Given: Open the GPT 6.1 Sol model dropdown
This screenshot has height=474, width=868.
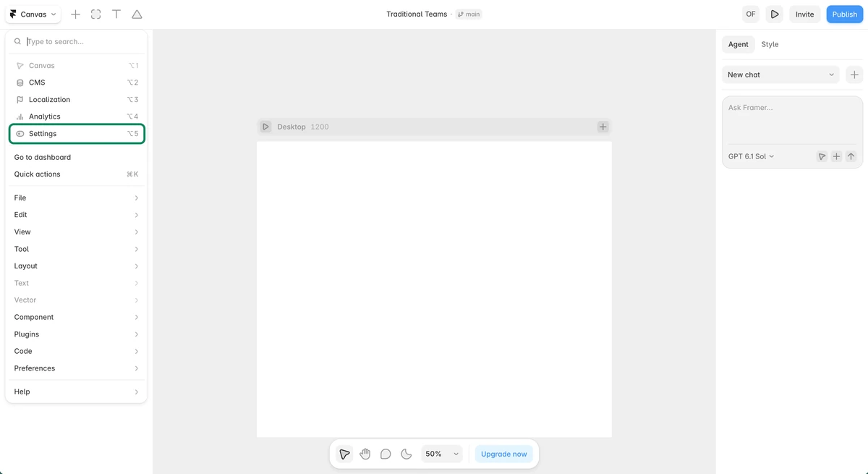Looking at the screenshot, I should pyautogui.click(x=751, y=156).
